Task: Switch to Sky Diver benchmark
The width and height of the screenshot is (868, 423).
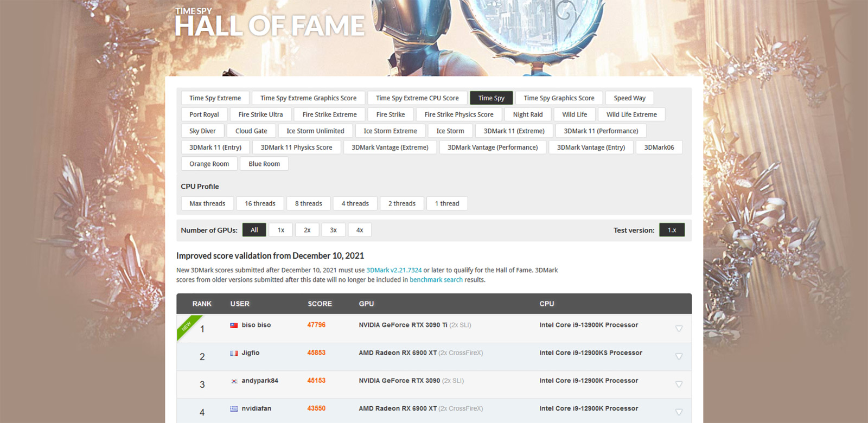Action: pos(202,131)
